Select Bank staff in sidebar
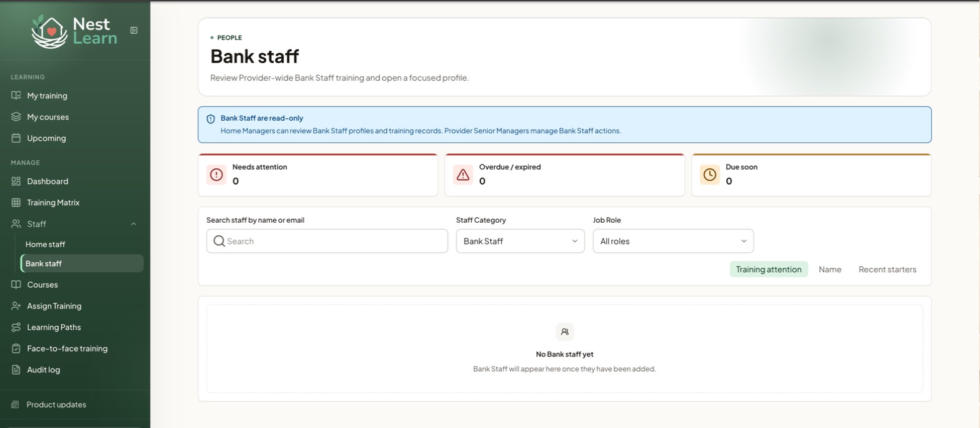Viewport: 980px width, 428px height. pos(82,263)
